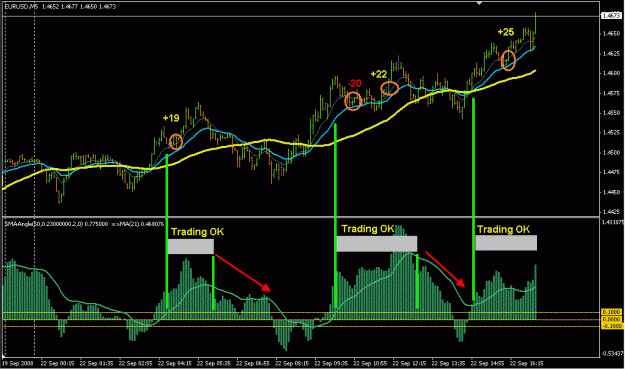Click the 1.4650 price axis label
The height and width of the screenshot is (369, 625).
(611, 34)
